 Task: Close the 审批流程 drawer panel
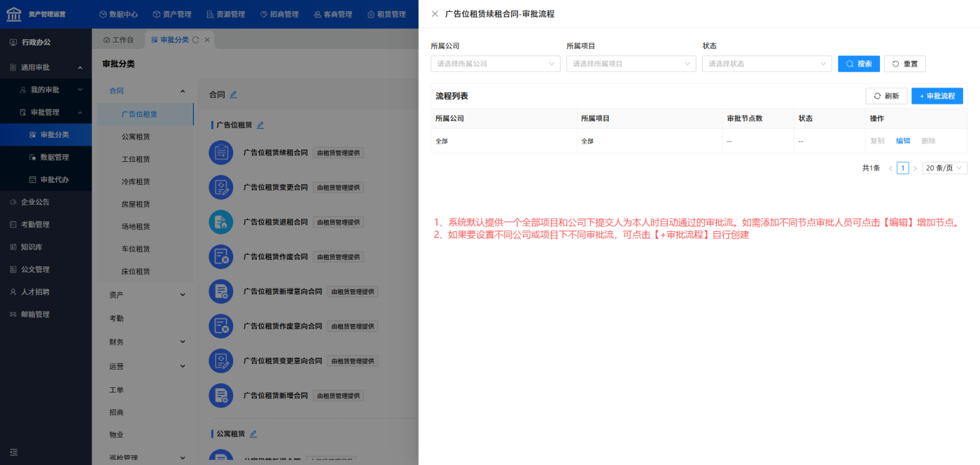[435, 14]
